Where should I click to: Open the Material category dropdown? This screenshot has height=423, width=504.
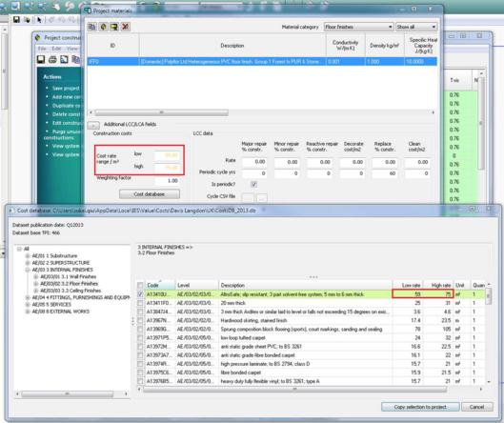(x=359, y=27)
